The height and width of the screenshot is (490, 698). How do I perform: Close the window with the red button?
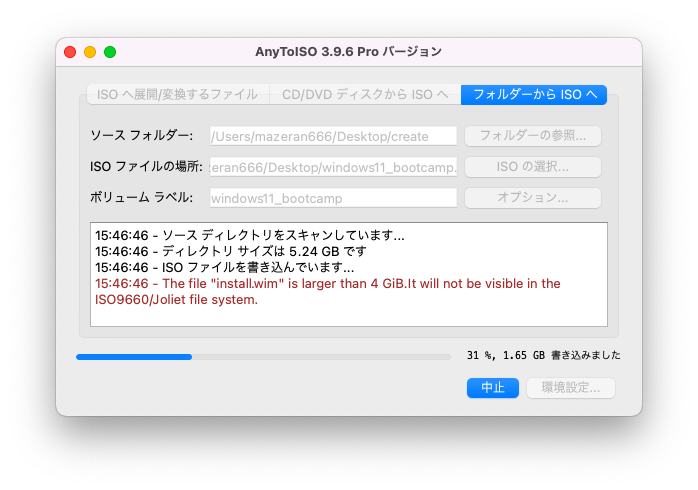point(70,52)
